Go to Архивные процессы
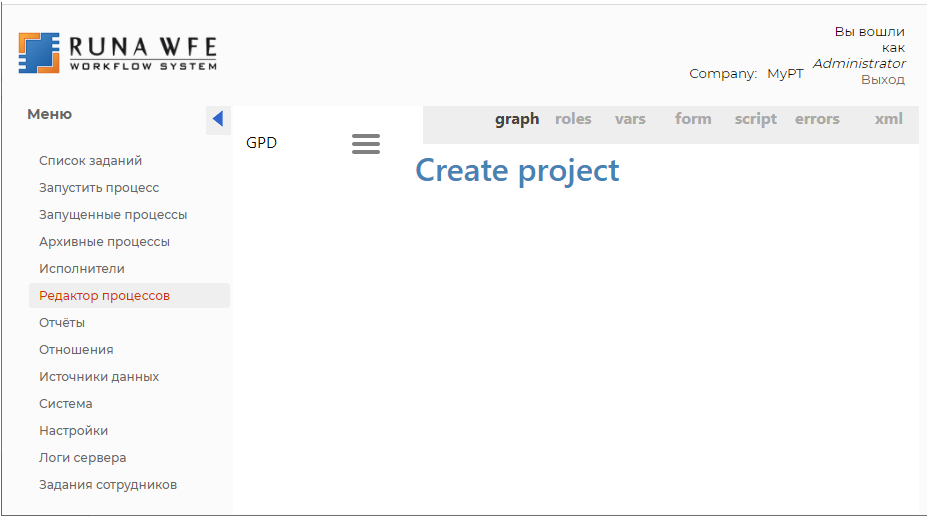This screenshot has width=927, height=516. click(x=104, y=242)
